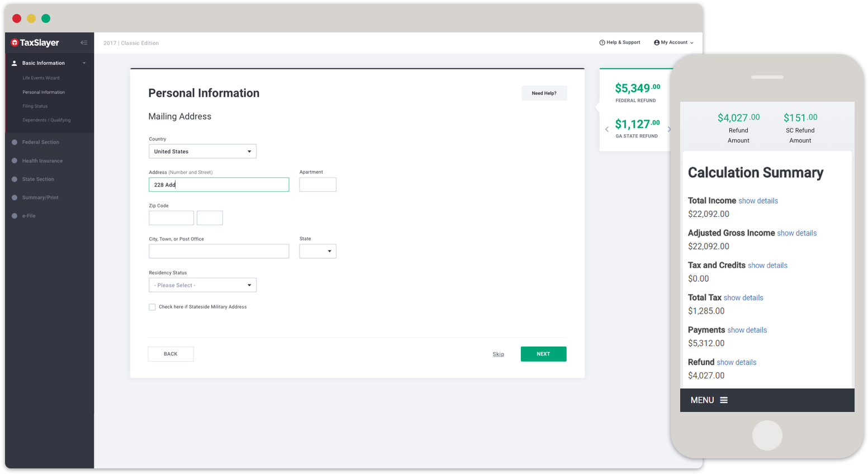868x474 pixels.
Task: Click the $4,027 Refund Amount on phone
Action: point(738,117)
